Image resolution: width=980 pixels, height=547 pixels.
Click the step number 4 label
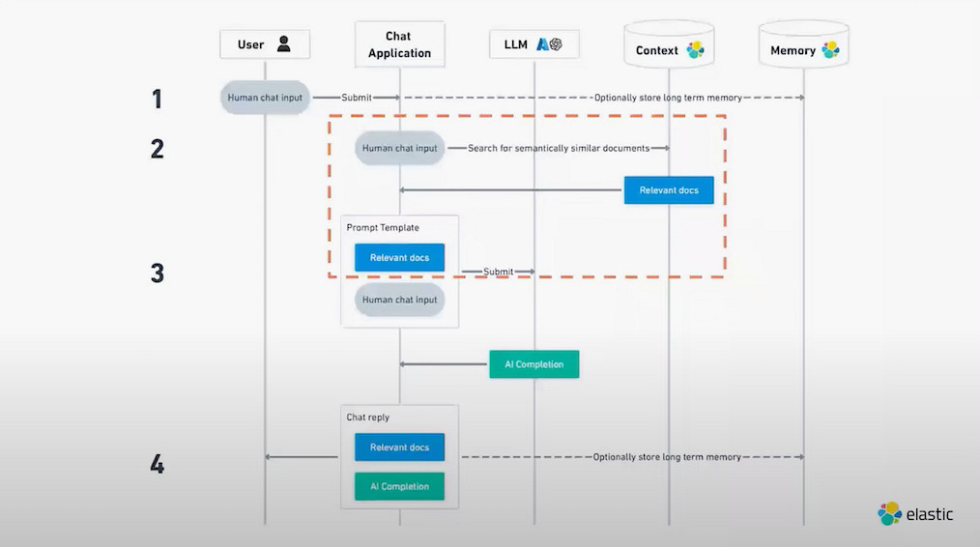point(157,465)
